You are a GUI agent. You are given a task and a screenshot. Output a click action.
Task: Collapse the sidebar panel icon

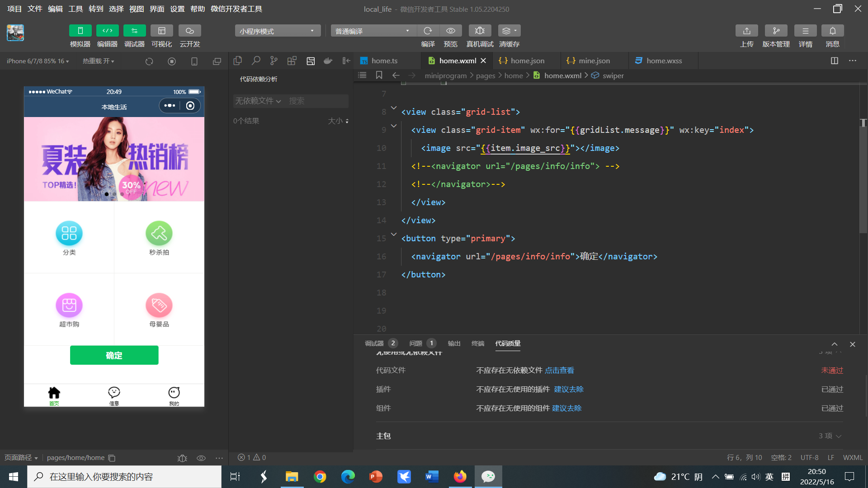[346, 61]
